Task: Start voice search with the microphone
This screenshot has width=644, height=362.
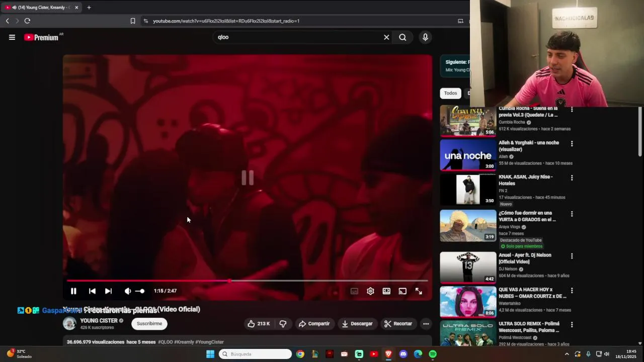Action: (x=425, y=37)
